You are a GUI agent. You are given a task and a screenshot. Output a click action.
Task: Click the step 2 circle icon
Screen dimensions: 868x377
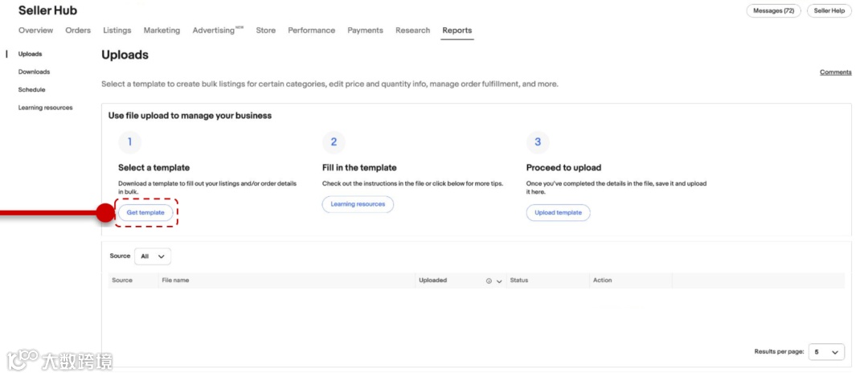[334, 142]
